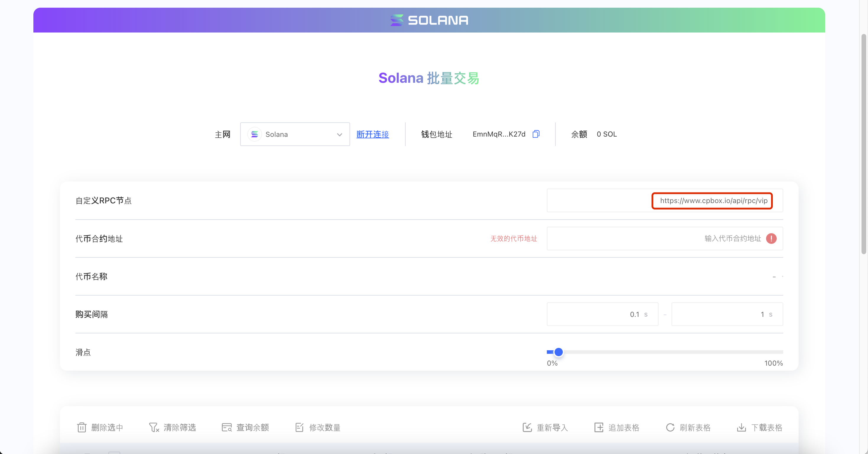Click the minimum purchase interval field 0.1

pyautogui.click(x=602, y=314)
